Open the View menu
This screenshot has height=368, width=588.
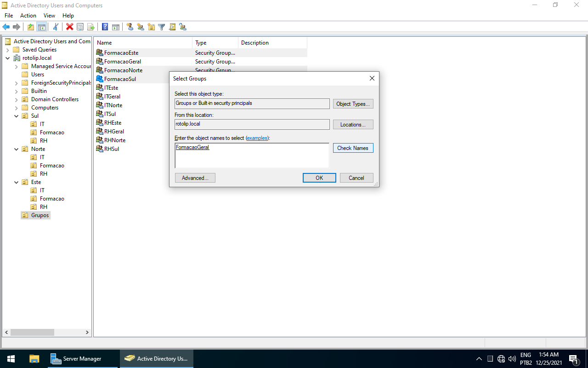tap(49, 16)
